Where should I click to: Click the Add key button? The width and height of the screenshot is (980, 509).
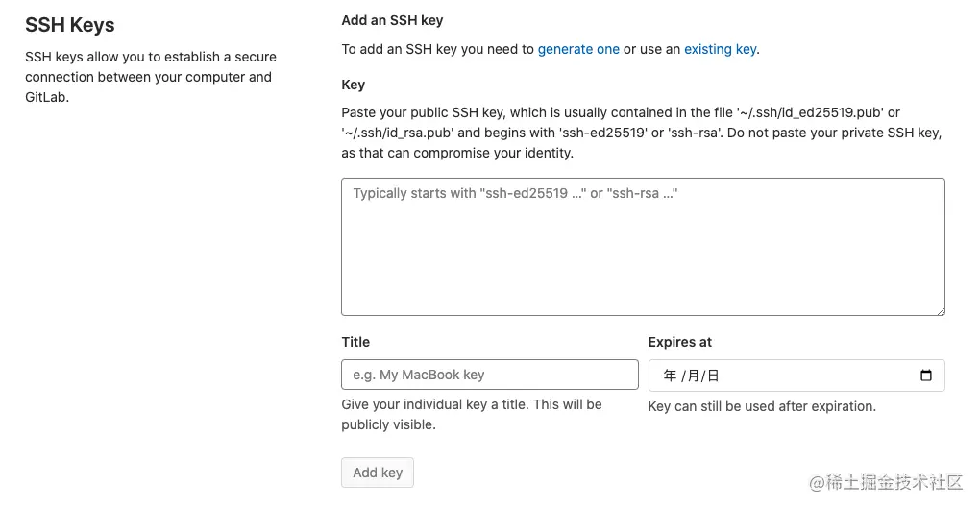point(378,473)
